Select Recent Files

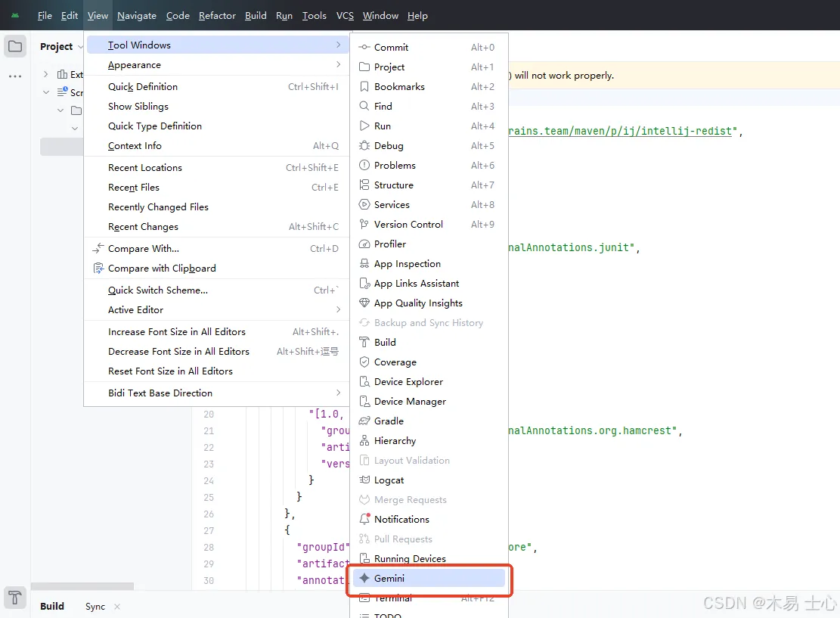point(217,187)
